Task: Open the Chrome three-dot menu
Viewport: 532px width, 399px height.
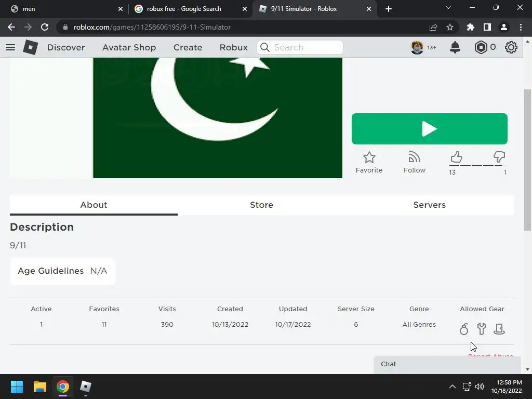Action: pos(521,27)
